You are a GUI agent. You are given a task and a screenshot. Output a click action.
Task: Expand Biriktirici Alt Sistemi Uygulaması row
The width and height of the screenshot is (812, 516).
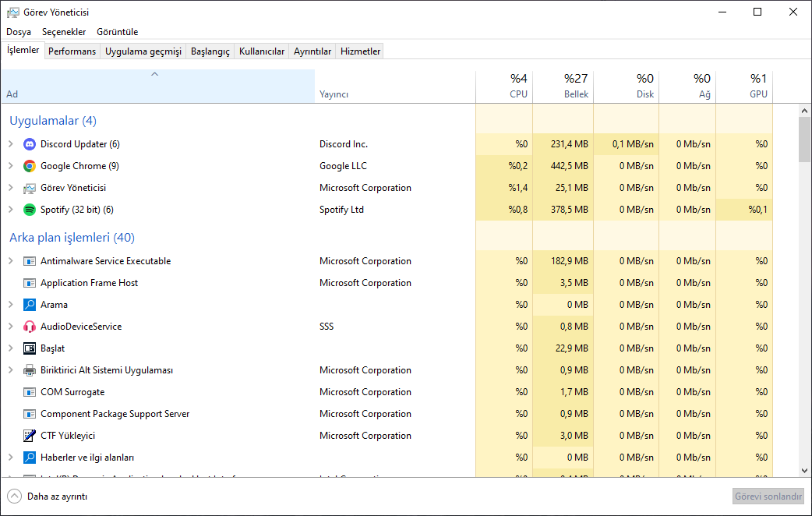click(11, 370)
